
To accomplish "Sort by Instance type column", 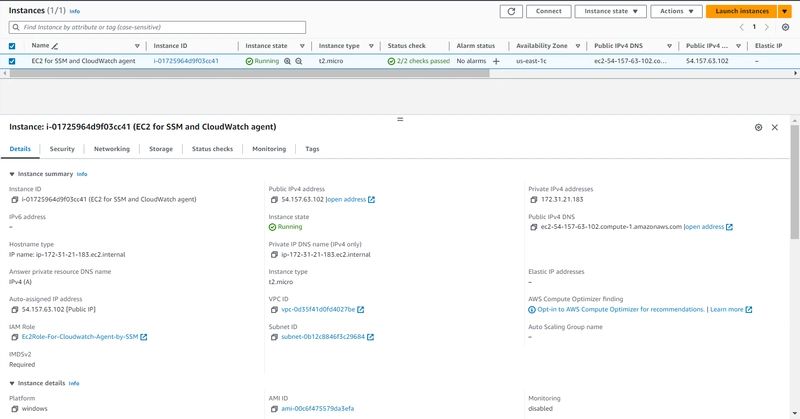I will 371,46.
